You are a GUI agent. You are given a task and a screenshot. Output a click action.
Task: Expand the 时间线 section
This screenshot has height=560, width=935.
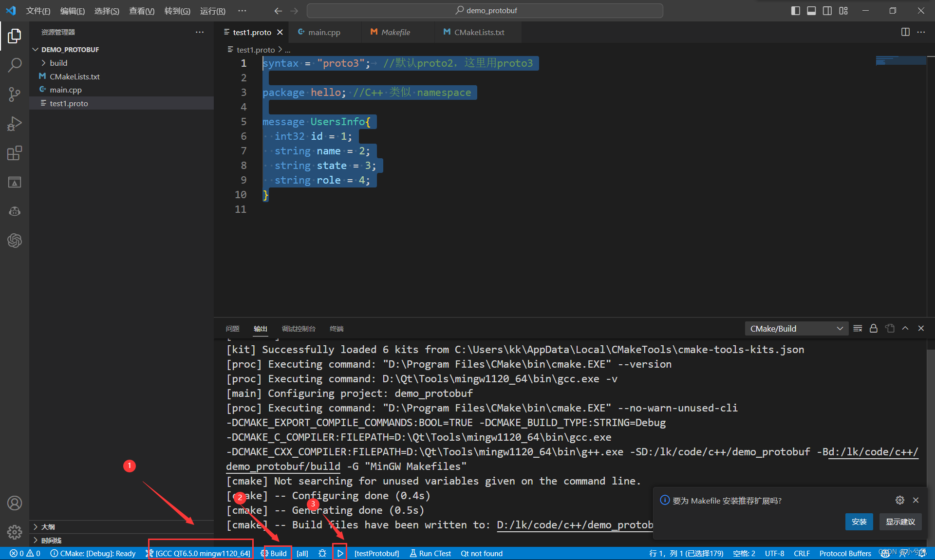click(x=122, y=541)
